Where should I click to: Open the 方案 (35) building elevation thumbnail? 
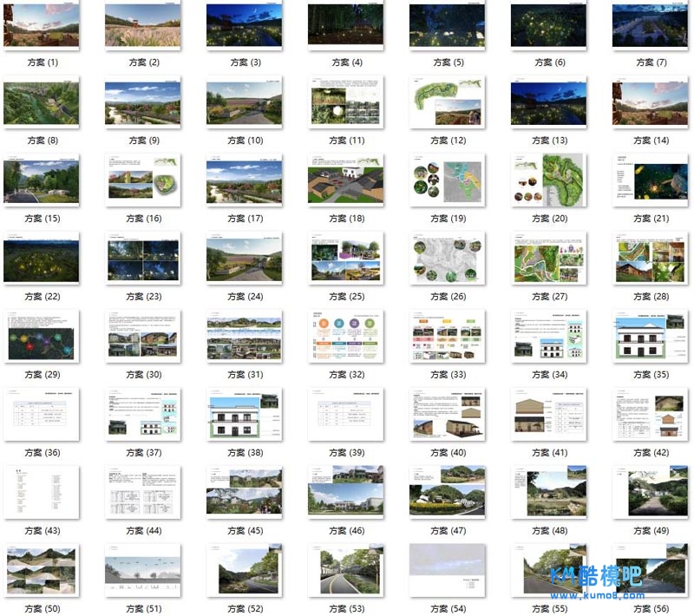click(x=650, y=335)
